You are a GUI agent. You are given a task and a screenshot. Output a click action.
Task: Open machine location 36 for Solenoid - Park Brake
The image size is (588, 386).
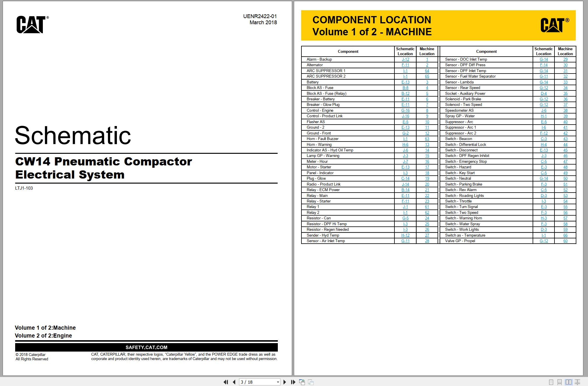point(565,99)
